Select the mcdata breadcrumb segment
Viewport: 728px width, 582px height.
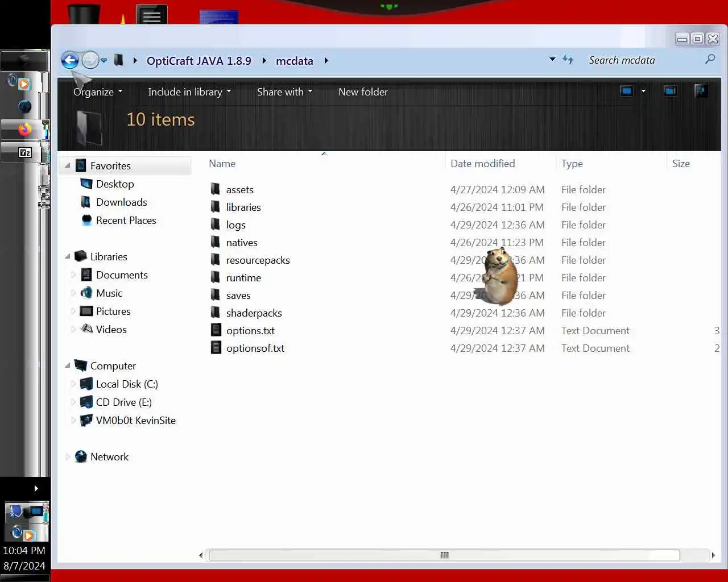coord(294,61)
